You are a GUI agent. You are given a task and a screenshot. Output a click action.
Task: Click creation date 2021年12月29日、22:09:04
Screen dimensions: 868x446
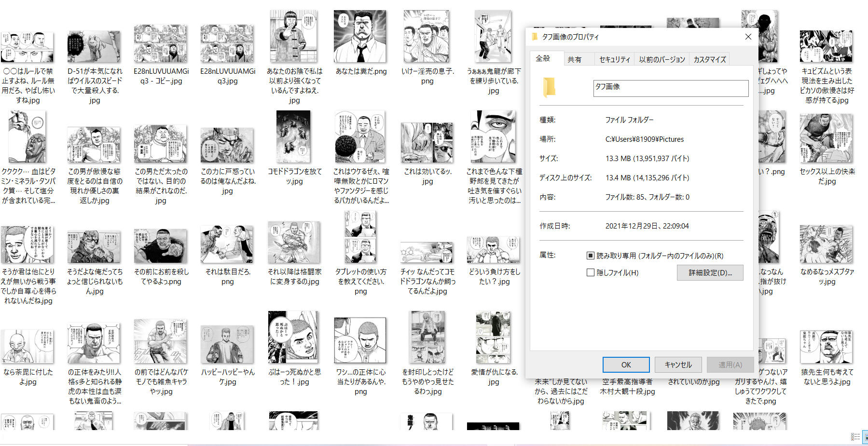647,226
